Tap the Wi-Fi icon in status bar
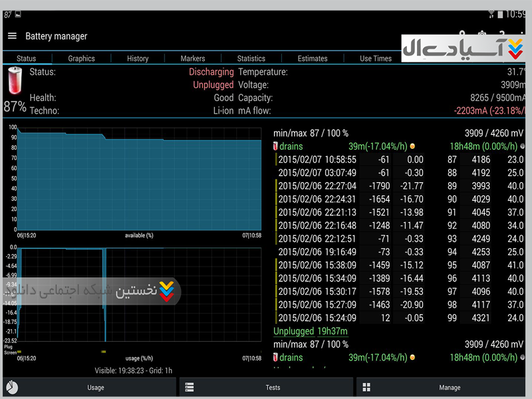 tap(491, 14)
